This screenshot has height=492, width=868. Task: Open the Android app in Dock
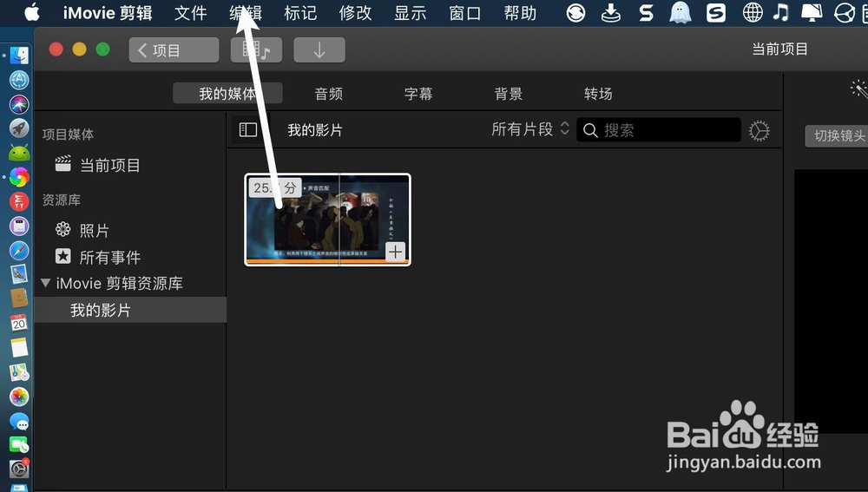(19, 153)
